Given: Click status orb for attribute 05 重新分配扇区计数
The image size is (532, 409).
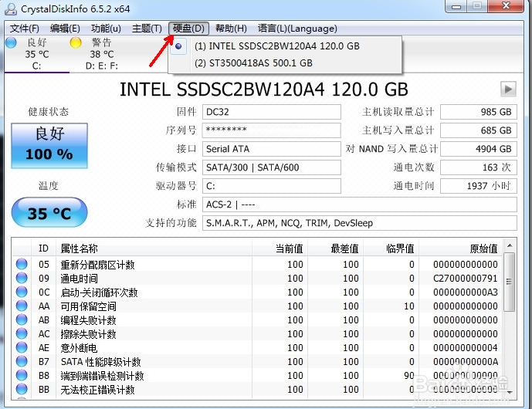Looking at the screenshot, I should coord(22,264).
